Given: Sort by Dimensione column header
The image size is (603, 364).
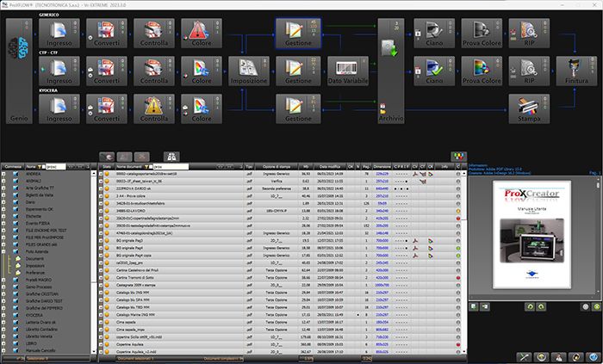Looking at the screenshot, I should pyautogui.click(x=382, y=167).
